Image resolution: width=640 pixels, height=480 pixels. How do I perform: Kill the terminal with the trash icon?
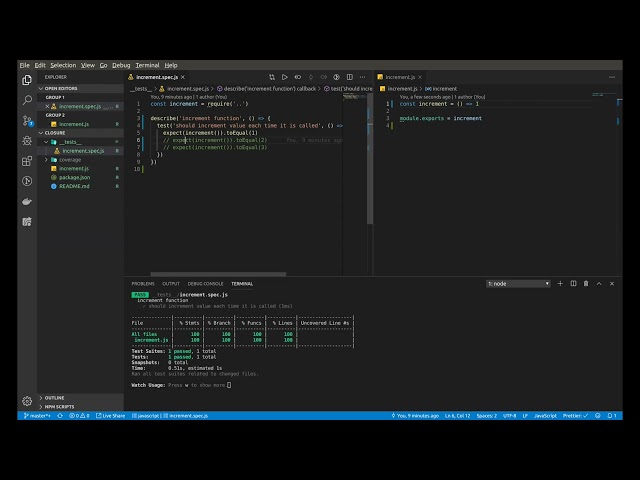586,284
